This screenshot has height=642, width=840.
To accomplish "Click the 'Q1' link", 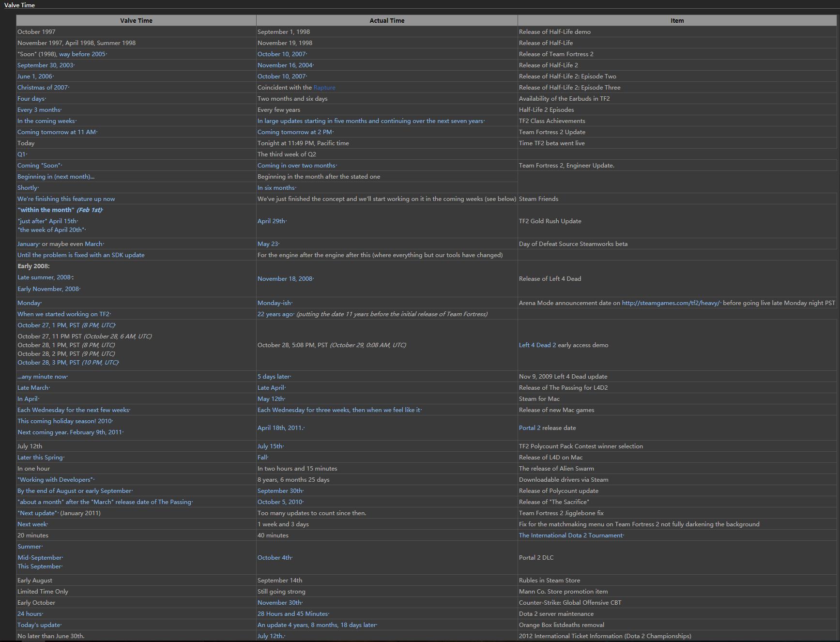I will click(21, 154).
